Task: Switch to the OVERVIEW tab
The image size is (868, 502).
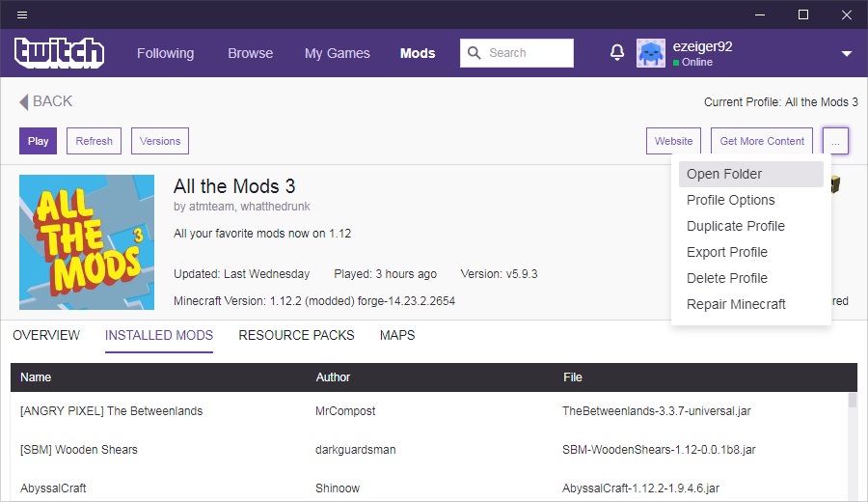Action: coord(46,335)
